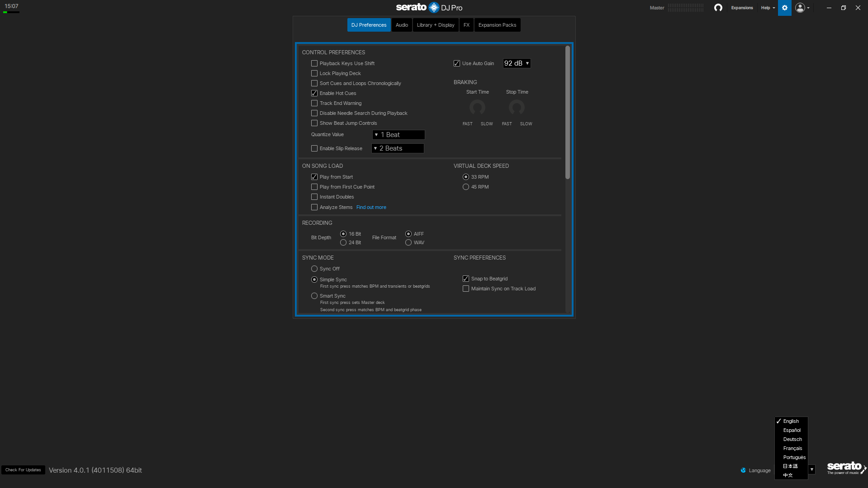Screen dimensions: 868x488
Task: Click the preferences panel vertical scrollbar
Action: (x=567, y=112)
